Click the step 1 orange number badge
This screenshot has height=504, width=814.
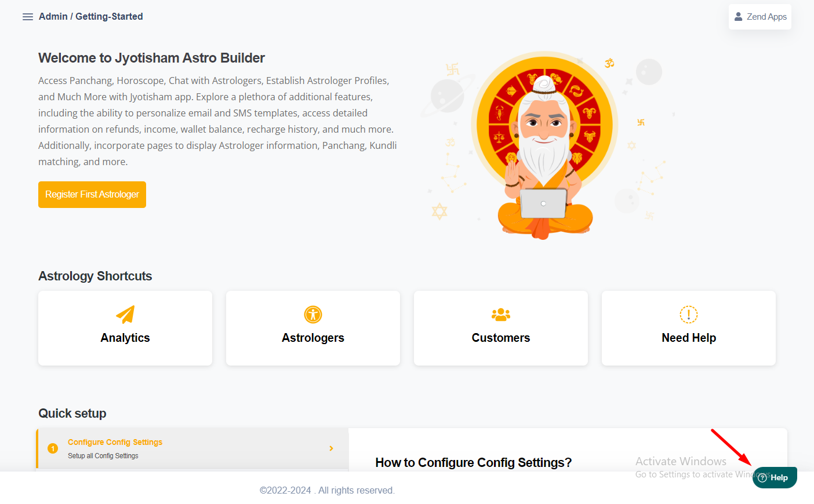tap(53, 448)
